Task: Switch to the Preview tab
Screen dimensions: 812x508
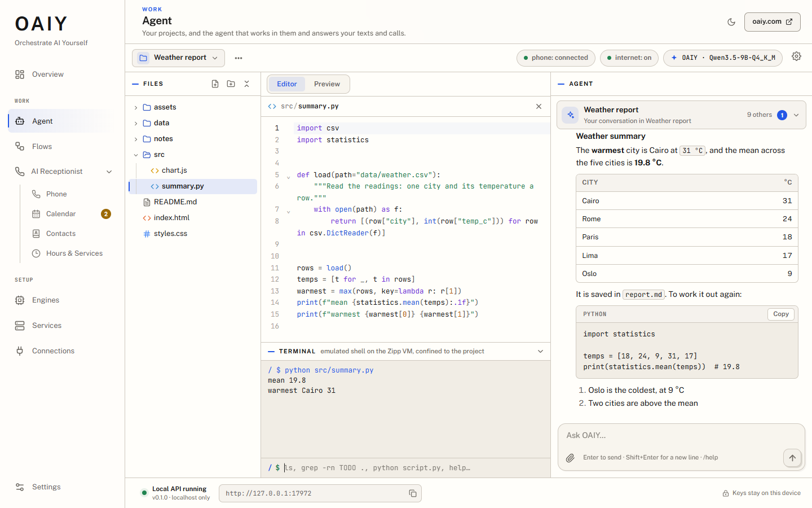Action: (x=327, y=84)
